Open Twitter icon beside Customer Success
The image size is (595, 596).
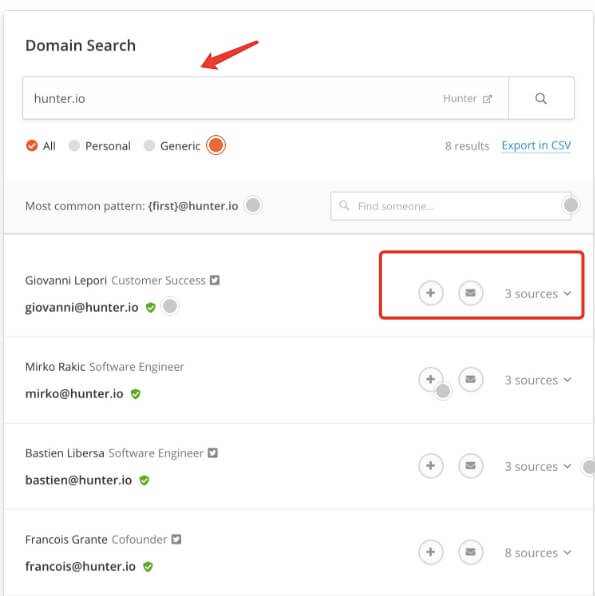pyautogui.click(x=215, y=280)
